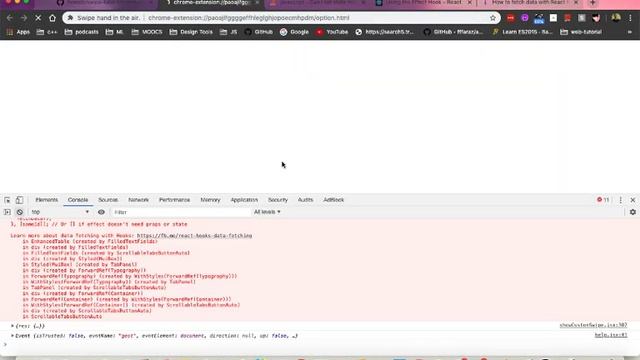Expand the Event log object
The height and width of the screenshot is (360, 640).
(12, 336)
